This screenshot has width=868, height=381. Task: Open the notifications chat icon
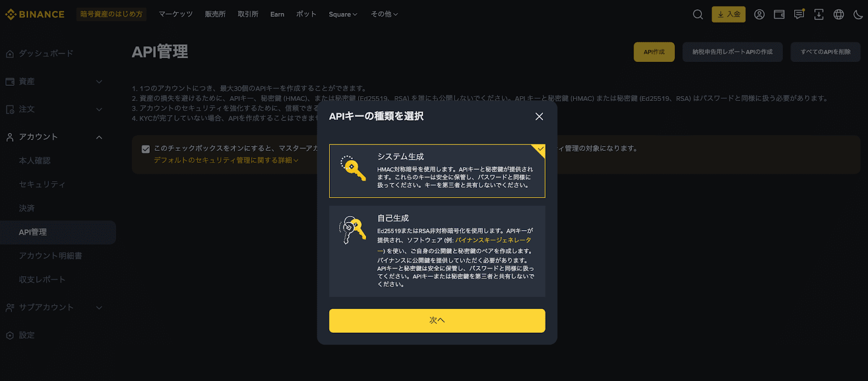click(x=799, y=15)
